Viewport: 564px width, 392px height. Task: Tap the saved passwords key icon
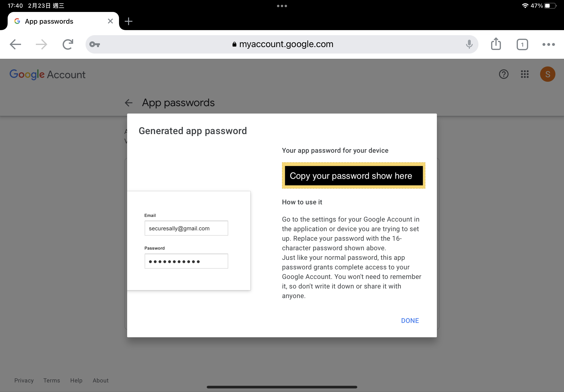pos(95,44)
